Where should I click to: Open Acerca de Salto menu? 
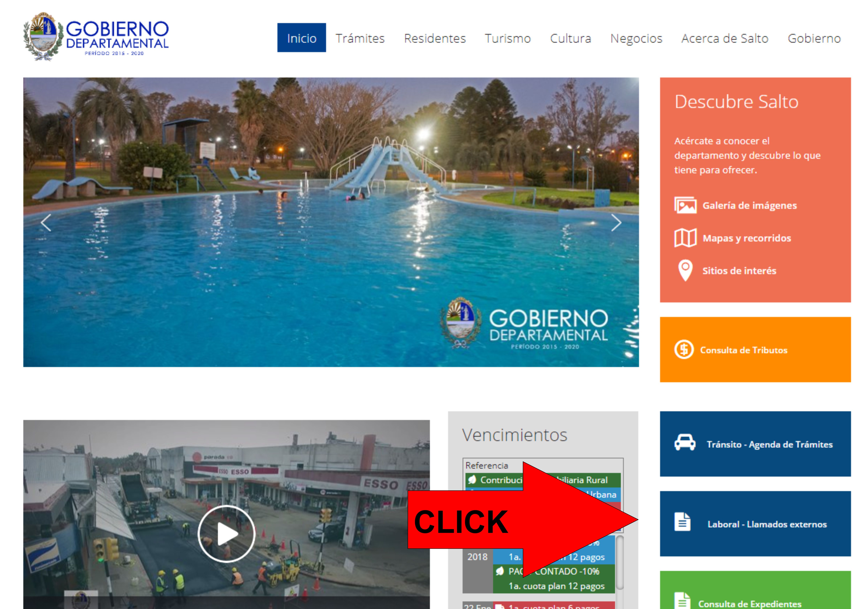click(725, 38)
